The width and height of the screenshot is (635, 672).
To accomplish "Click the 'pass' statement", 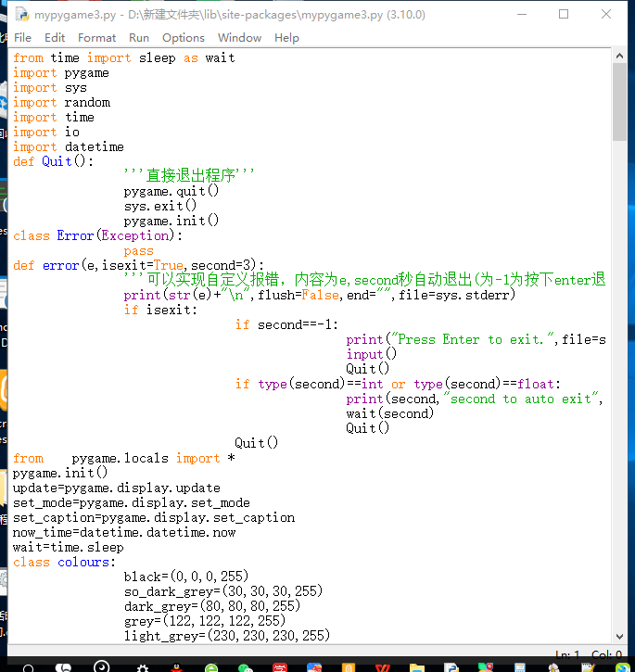I will pos(138,250).
